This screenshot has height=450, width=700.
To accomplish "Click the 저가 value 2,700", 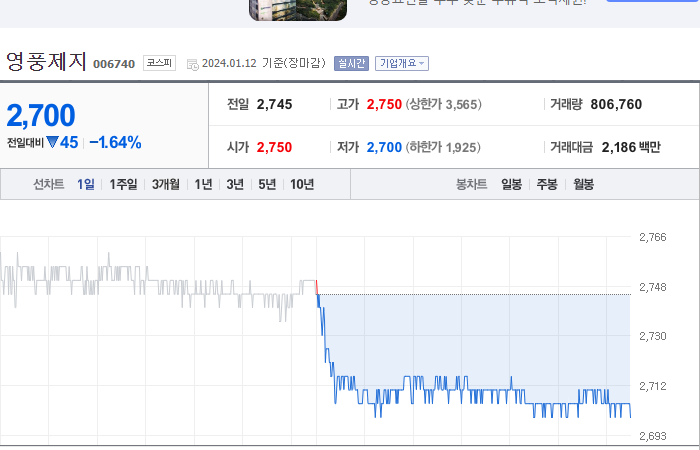I will (x=384, y=147).
